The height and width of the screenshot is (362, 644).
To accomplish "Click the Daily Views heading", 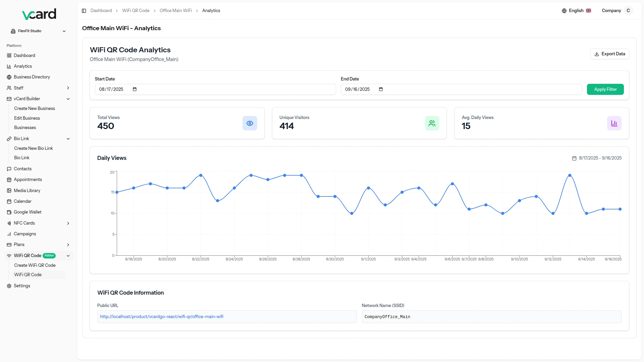I will click(112, 158).
